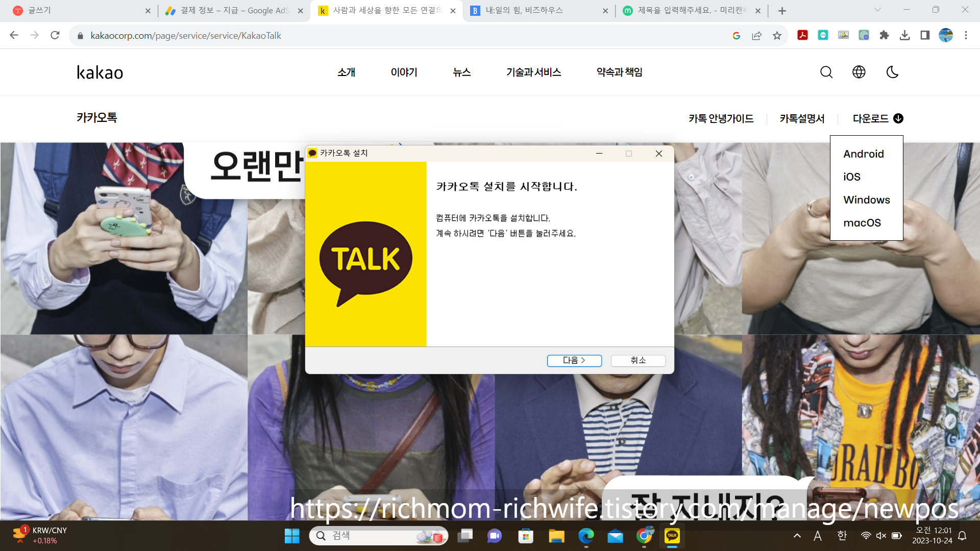Screen dimensions: 980x551
Task: Show hidden system tray icons
Action: click(797, 536)
